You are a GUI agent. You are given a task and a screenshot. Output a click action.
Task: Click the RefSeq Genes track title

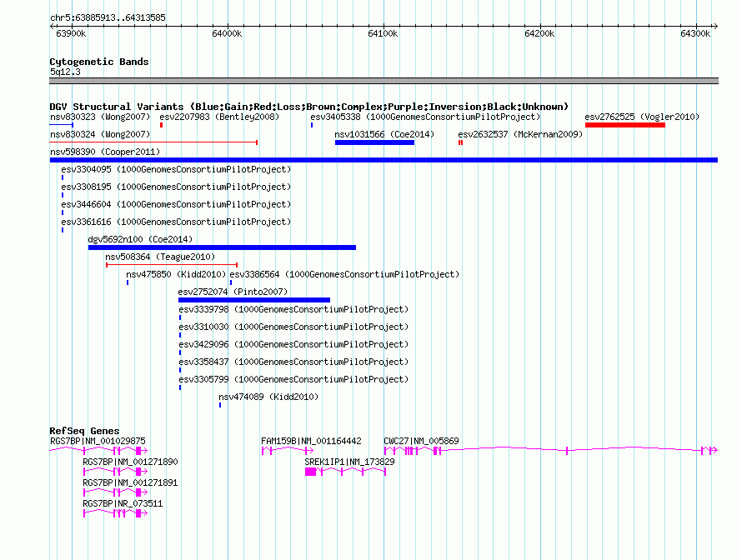point(84,430)
